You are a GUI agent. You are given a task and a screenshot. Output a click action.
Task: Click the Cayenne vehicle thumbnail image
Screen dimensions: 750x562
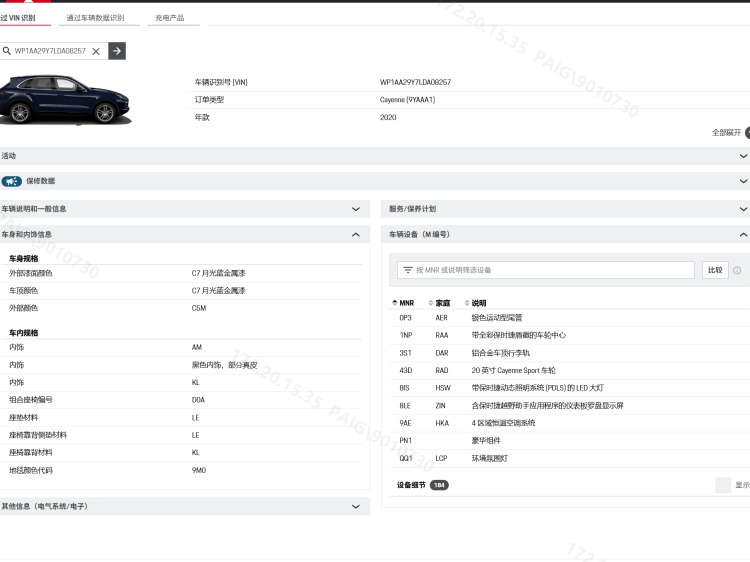pos(65,100)
